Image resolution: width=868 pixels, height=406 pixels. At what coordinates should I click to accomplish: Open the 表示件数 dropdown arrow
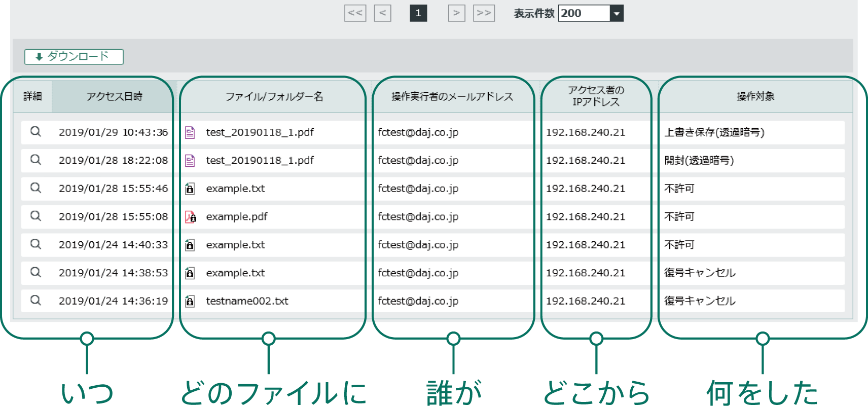(617, 13)
